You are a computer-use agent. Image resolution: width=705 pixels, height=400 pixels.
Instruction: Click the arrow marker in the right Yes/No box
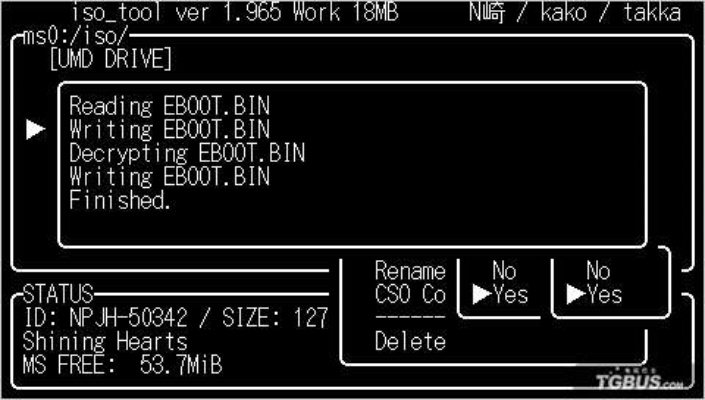tap(576, 295)
